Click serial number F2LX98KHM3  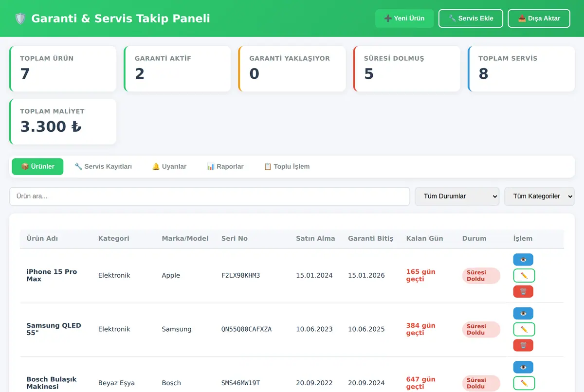[x=241, y=276]
